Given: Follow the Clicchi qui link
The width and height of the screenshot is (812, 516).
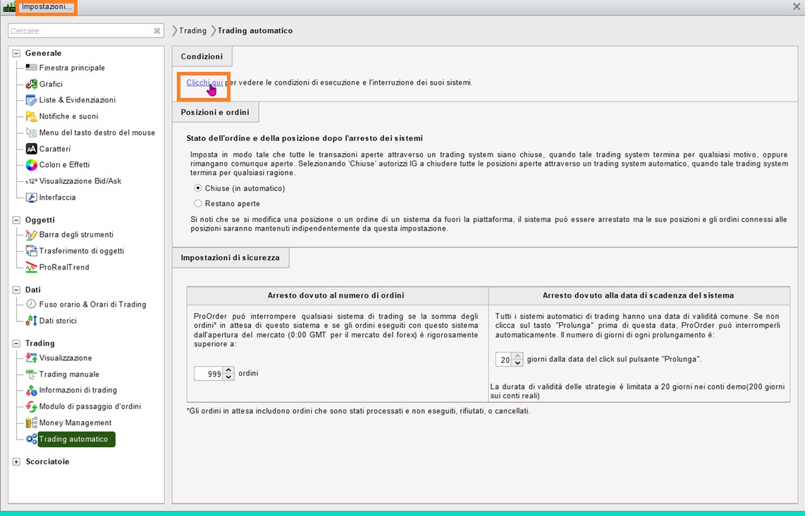Looking at the screenshot, I should (204, 82).
